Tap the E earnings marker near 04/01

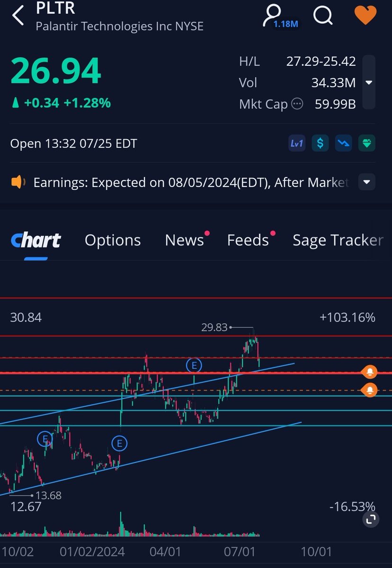(194, 365)
